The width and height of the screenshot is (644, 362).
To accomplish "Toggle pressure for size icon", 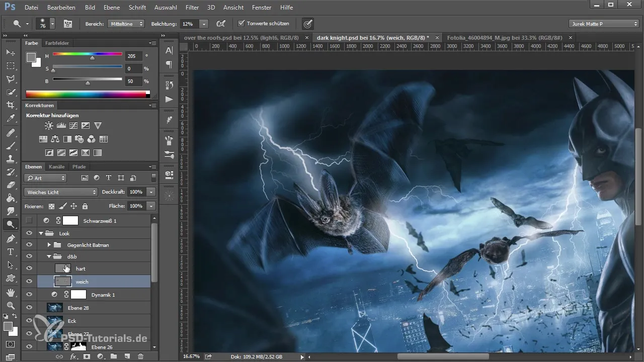I will [x=308, y=24].
